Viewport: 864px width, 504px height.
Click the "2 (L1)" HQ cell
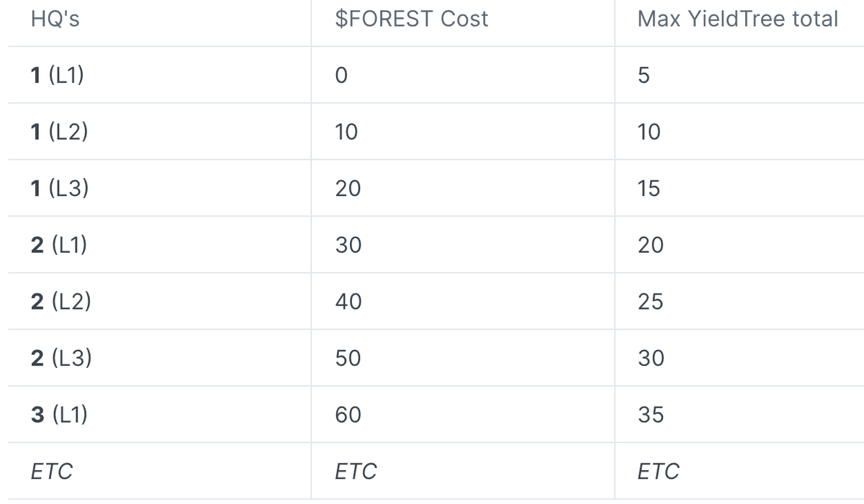tap(59, 246)
